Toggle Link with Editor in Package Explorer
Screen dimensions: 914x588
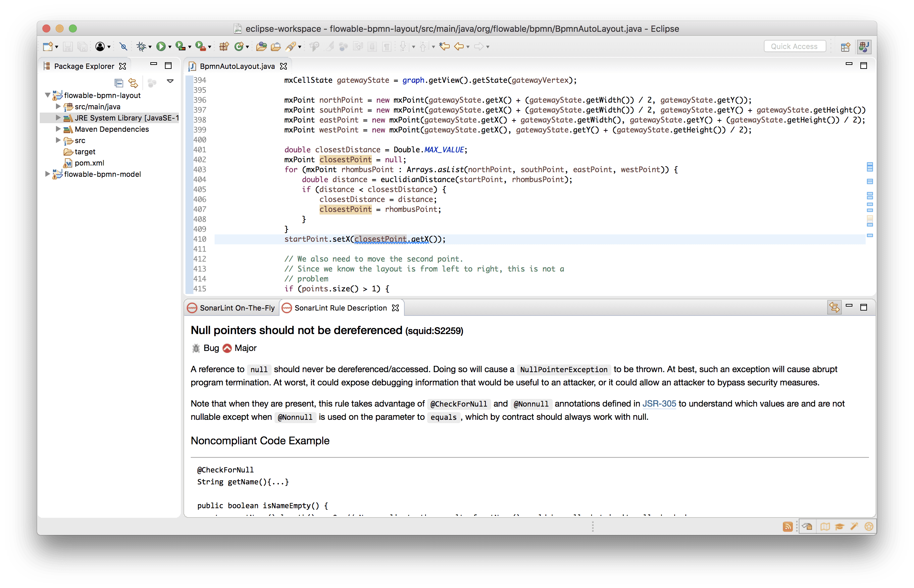[x=133, y=82]
